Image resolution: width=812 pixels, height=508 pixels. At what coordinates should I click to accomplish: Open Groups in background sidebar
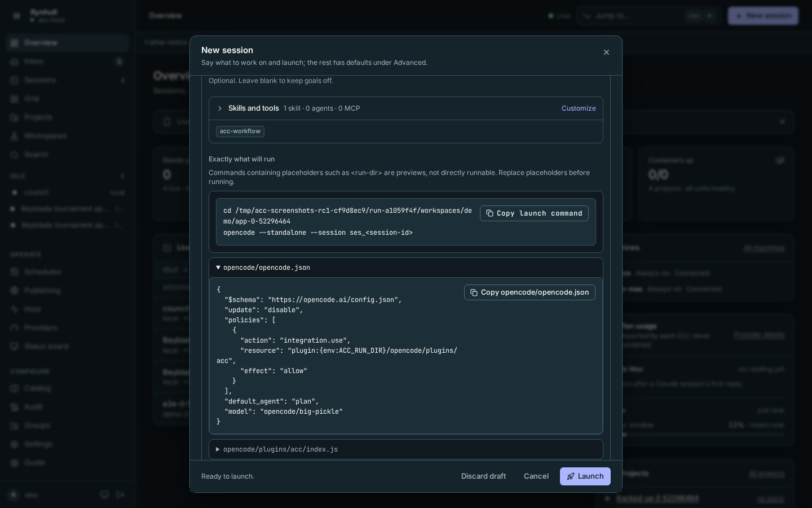coord(68,426)
